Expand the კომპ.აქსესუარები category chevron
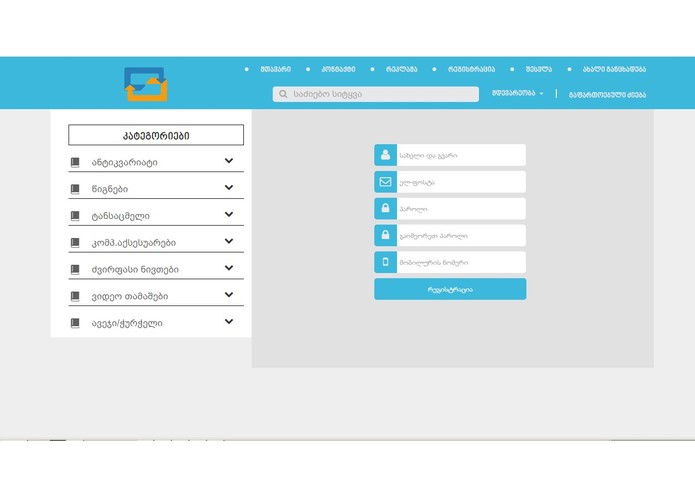Viewport: 695px width, 494px height. pos(229,241)
